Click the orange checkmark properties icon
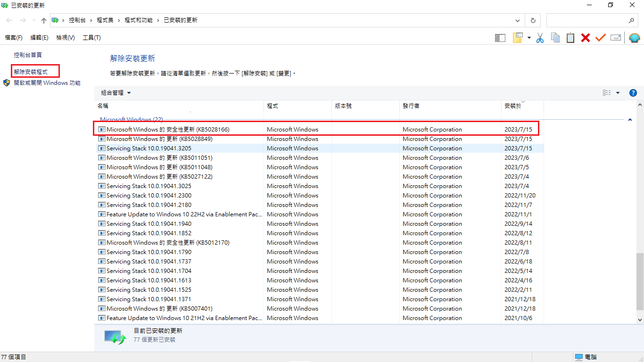Image resolution: width=644 pixels, height=362 pixels. point(600,38)
